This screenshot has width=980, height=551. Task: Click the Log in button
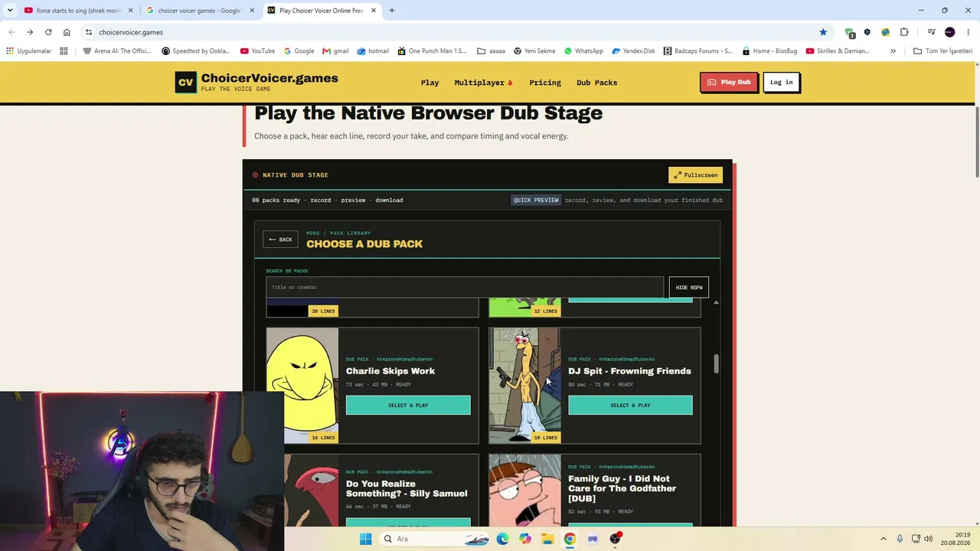coord(781,82)
